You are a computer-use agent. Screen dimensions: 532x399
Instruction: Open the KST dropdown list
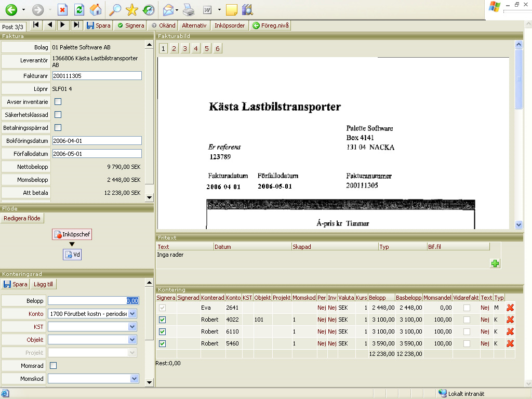pos(132,327)
